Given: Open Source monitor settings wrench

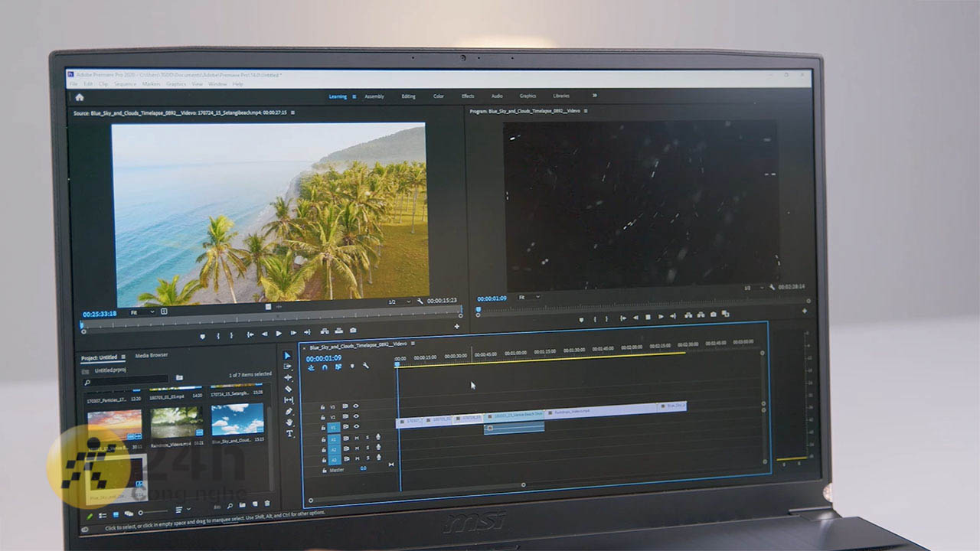Looking at the screenshot, I should [420, 301].
